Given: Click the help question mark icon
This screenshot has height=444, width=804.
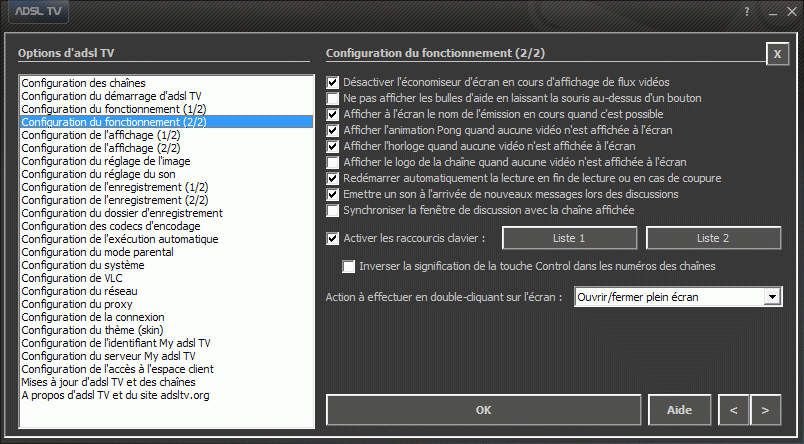Looking at the screenshot, I should click(747, 12).
